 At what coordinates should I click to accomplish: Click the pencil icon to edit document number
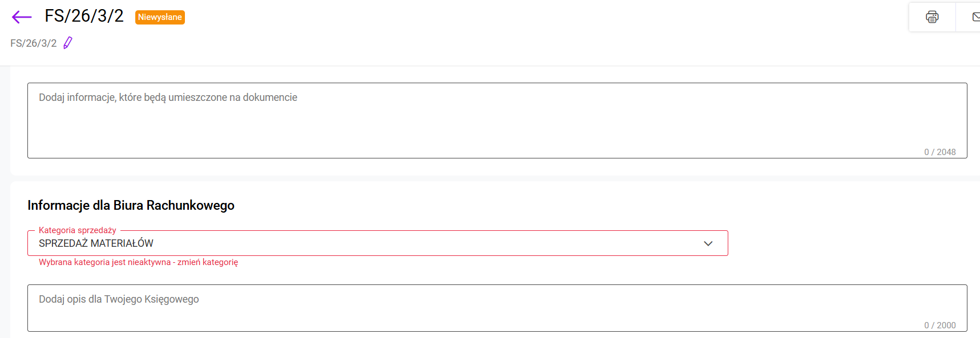68,43
